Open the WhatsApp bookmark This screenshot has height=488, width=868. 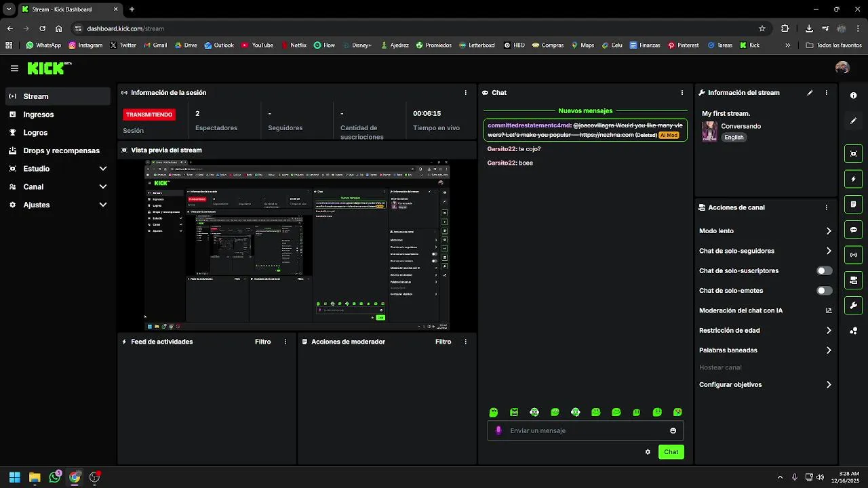43,45
